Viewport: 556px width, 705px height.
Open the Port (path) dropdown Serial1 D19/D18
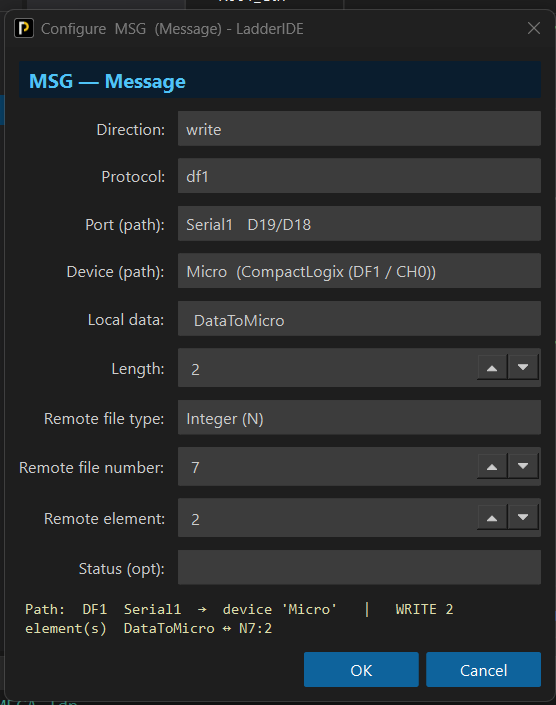359,223
